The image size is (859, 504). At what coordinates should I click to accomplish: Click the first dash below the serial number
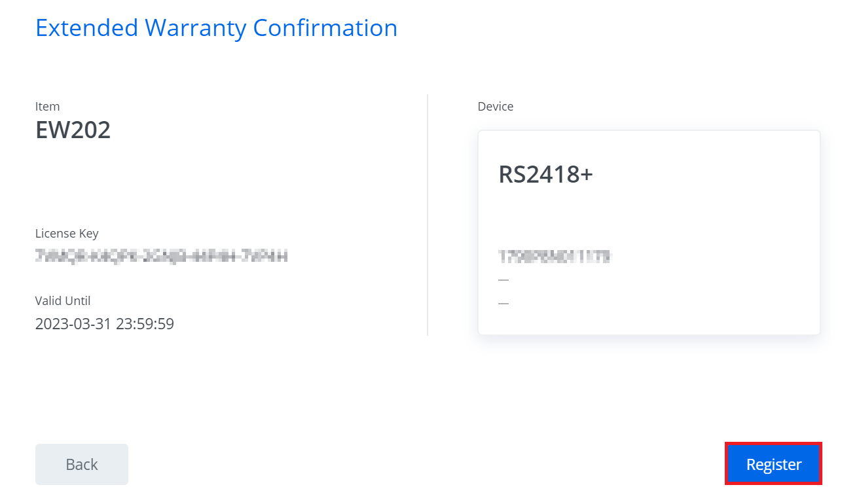point(503,280)
